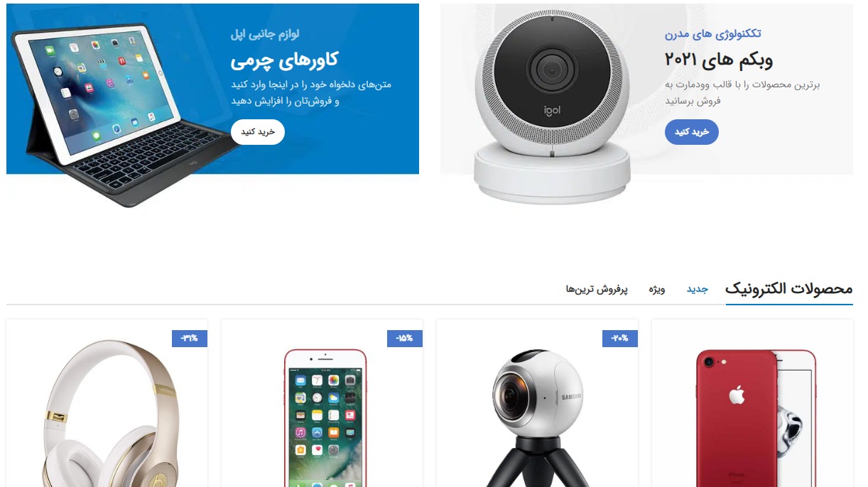This screenshot has height=487, width=868.
Task: Click the -15% discount badge
Action: [x=405, y=339]
